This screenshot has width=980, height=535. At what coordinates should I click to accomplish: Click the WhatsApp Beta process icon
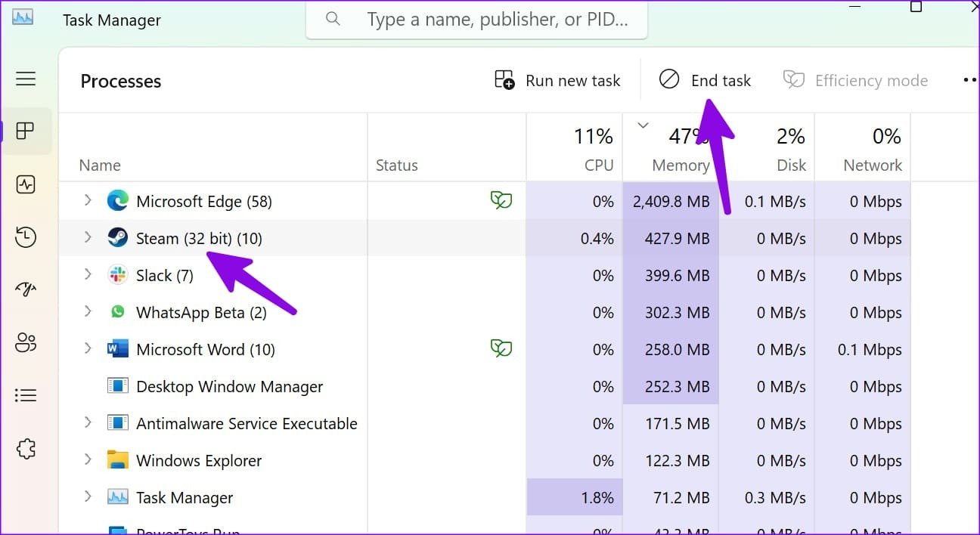coord(117,312)
